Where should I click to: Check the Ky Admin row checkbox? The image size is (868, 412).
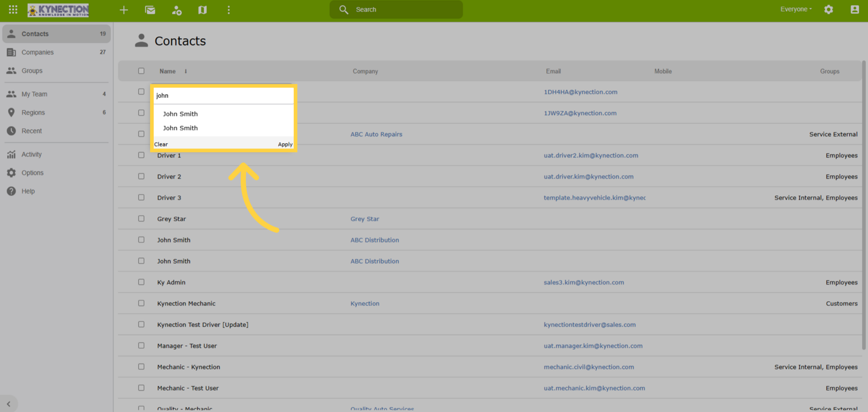coord(141,282)
